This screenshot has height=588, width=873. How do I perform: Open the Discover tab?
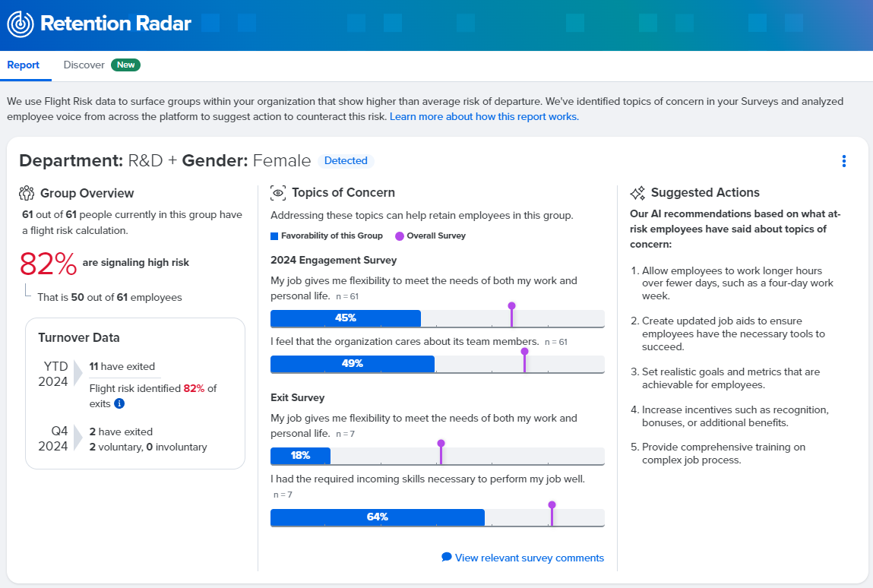pyautogui.click(x=84, y=65)
